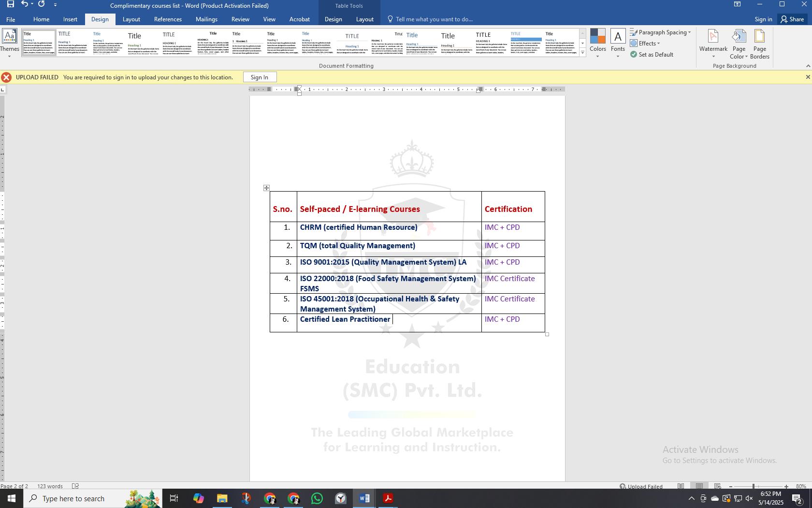Open Ribbon Display Options icon
The height and width of the screenshot is (508, 812).
click(737, 4)
